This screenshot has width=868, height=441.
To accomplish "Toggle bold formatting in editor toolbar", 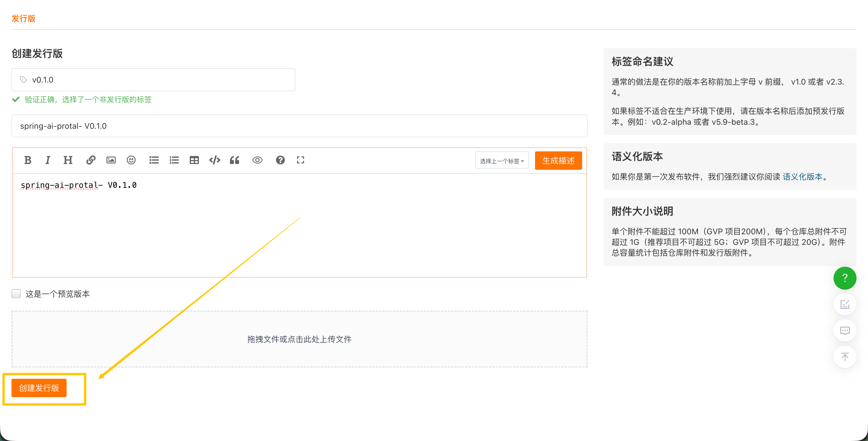I will point(28,160).
